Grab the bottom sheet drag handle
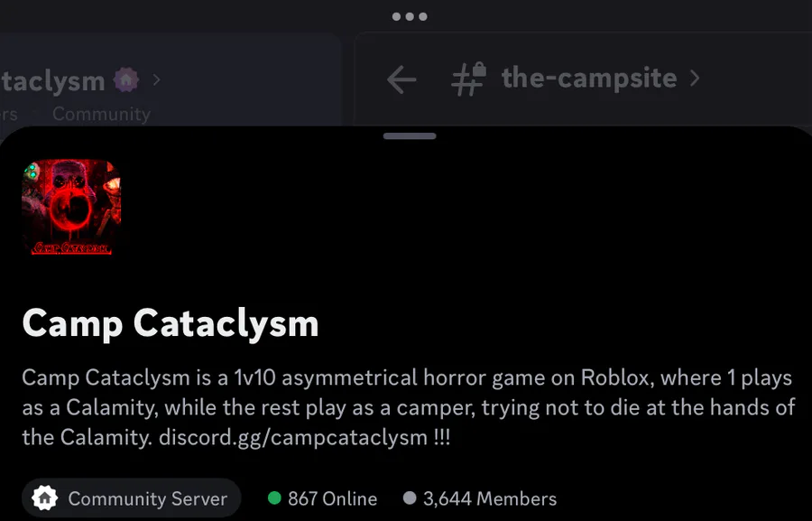This screenshot has width=812, height=521. coord(410,136)
